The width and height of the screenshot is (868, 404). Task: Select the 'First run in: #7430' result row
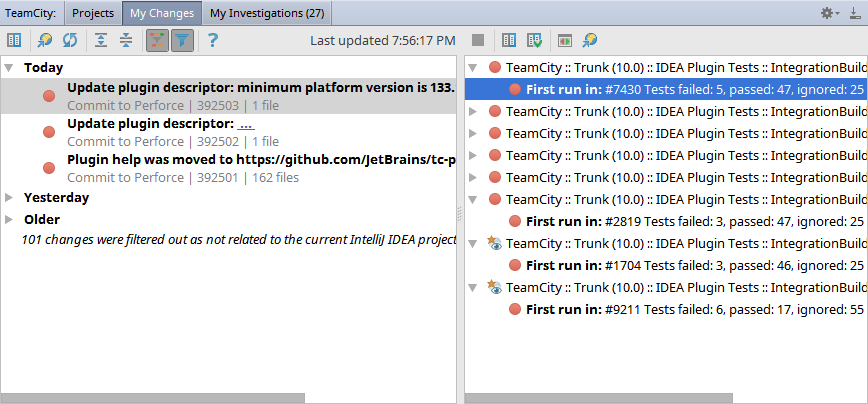coord(666,89)
